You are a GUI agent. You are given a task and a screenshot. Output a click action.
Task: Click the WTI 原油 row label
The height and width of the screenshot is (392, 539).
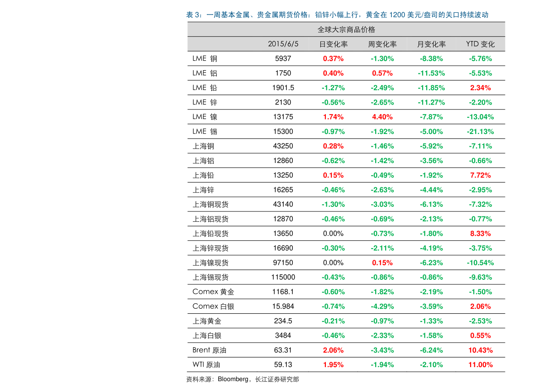coord(206,365)
